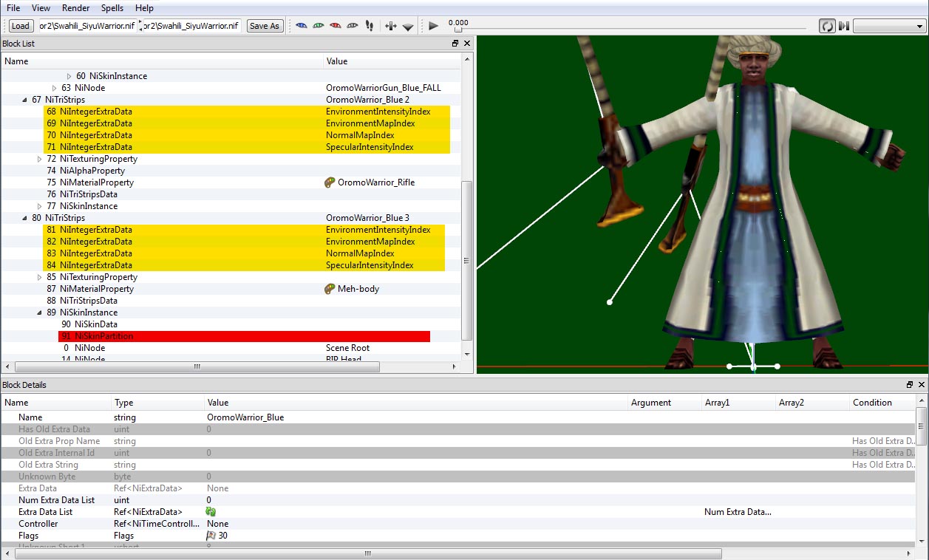Expand 63 NiNode row

pyautogui.click(x=55, y=88)
